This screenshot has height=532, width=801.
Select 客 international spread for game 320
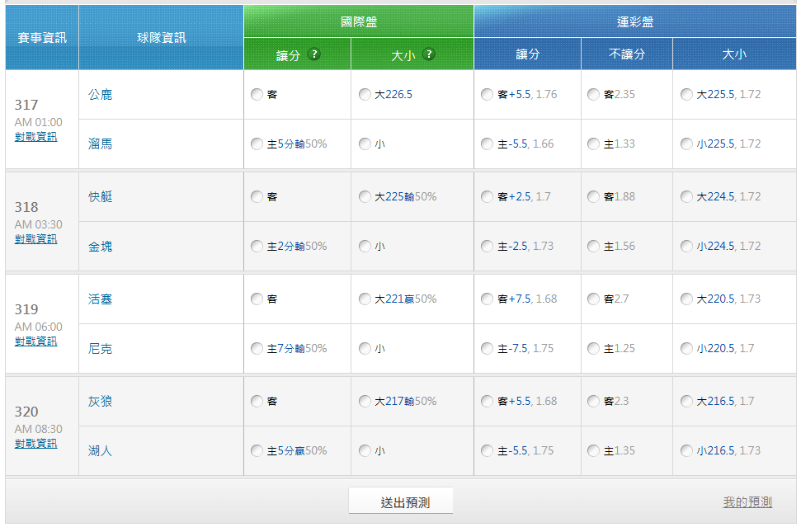(x=257, y=402)
